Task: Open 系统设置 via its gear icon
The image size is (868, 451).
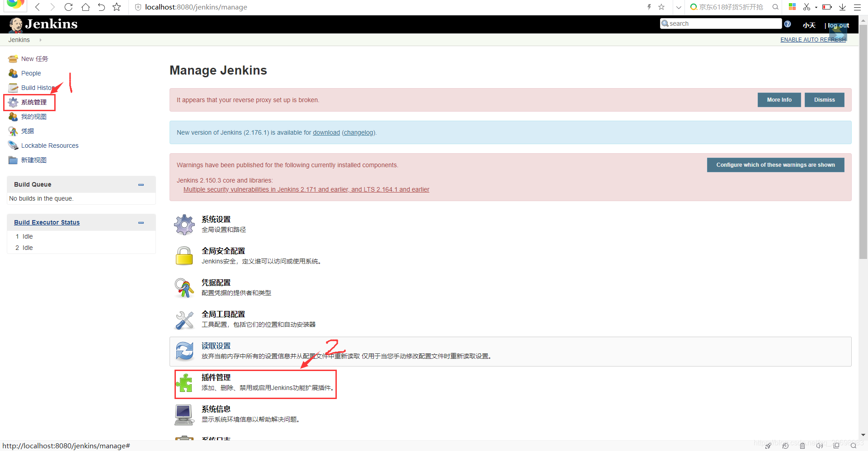Action: click(184, 225)
